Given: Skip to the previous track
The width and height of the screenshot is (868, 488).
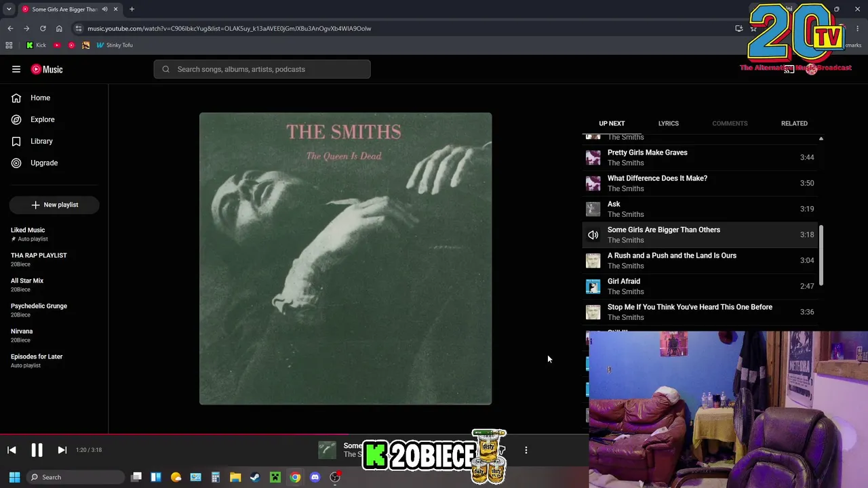Looking at the screenshot, I should [x=12, y=450].
